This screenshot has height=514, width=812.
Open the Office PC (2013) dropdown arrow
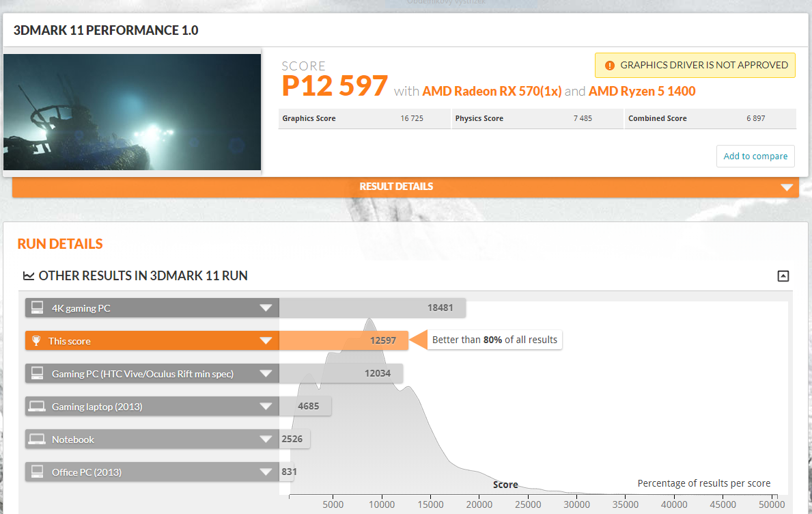tap(266, 472)
